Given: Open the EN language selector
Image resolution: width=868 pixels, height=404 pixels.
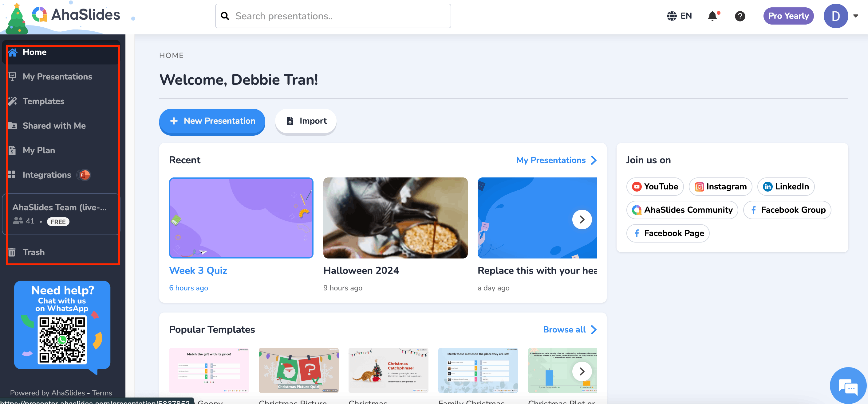Looking at the screenshot, I should (x=679, y=16).
